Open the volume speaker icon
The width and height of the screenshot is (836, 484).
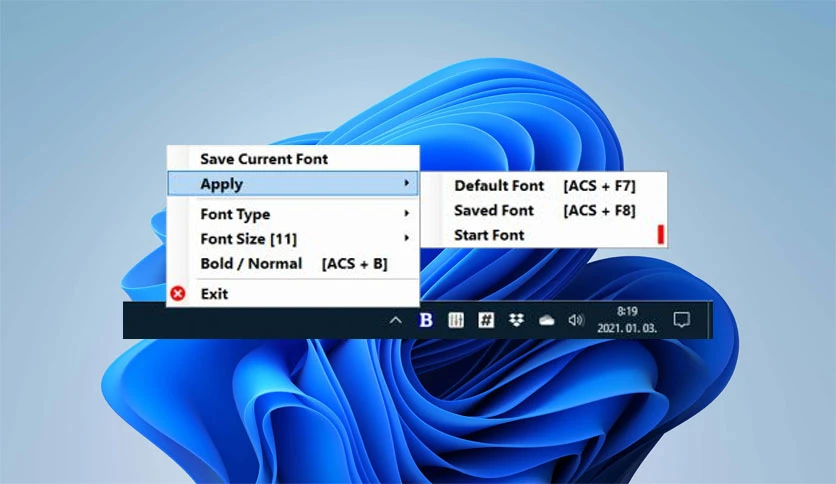(576, 320)
